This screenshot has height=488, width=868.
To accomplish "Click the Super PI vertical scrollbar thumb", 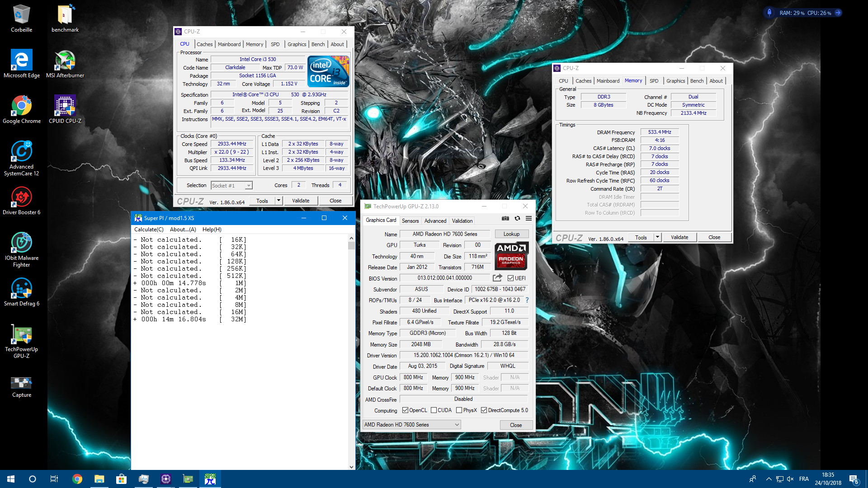I will point(351,245).
